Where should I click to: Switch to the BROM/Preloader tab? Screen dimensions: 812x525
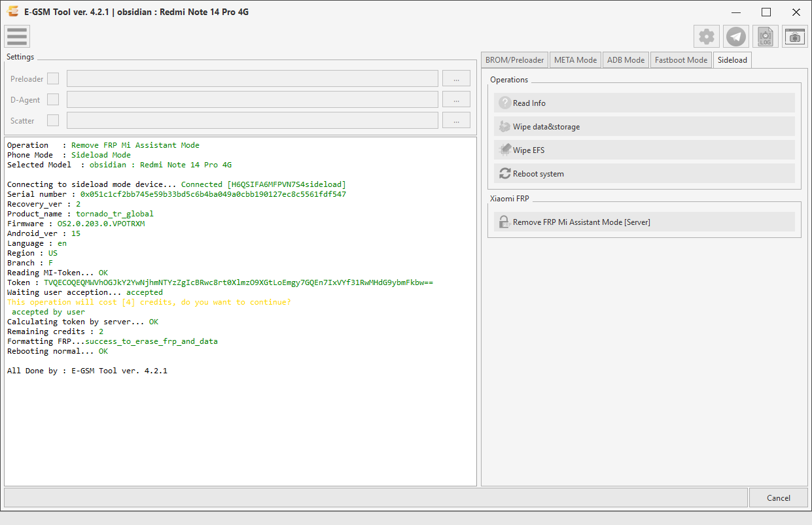(x=514, y=59)
